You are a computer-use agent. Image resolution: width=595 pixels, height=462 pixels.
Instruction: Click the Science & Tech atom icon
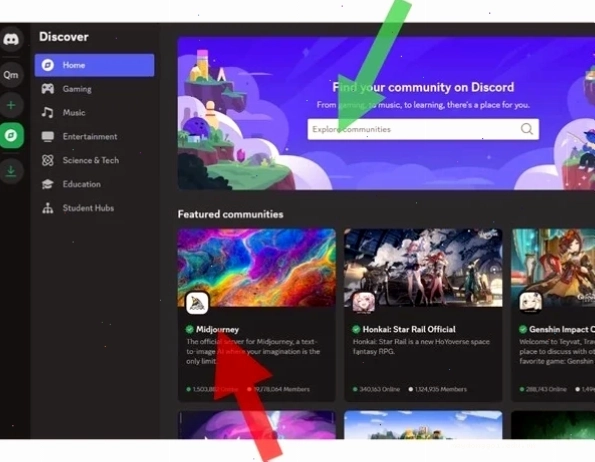(48, 160)
